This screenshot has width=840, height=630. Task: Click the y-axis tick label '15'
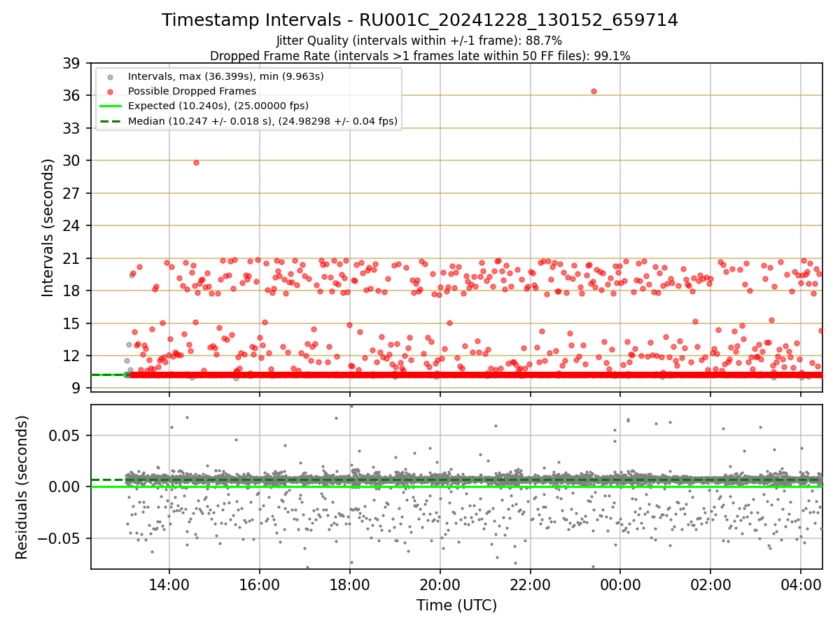coord(72,323)
